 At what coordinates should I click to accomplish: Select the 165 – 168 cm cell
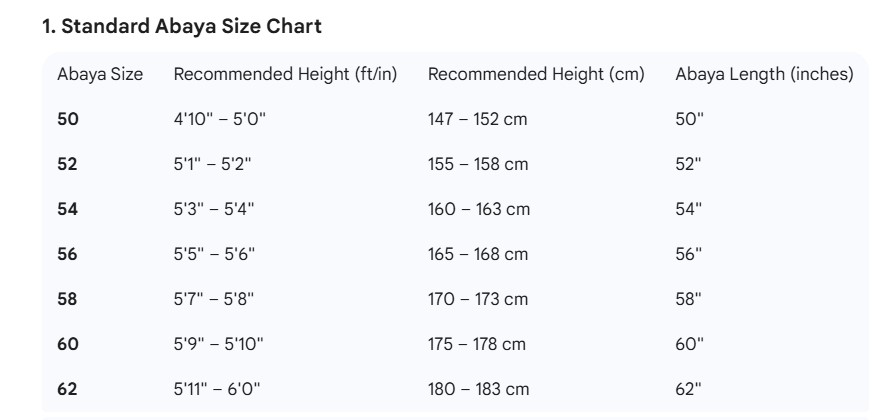pyautogui.click(x=478, y=255)
